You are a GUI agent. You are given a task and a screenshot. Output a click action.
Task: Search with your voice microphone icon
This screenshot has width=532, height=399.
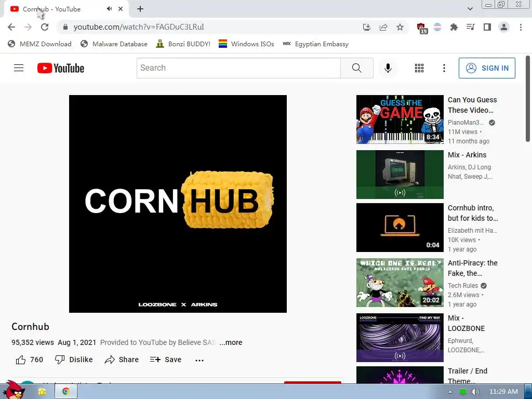click(x=388, y=68)
